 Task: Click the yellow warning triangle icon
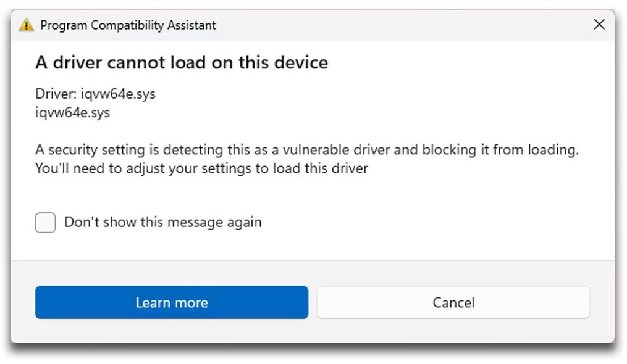click(x=26, y=25)
